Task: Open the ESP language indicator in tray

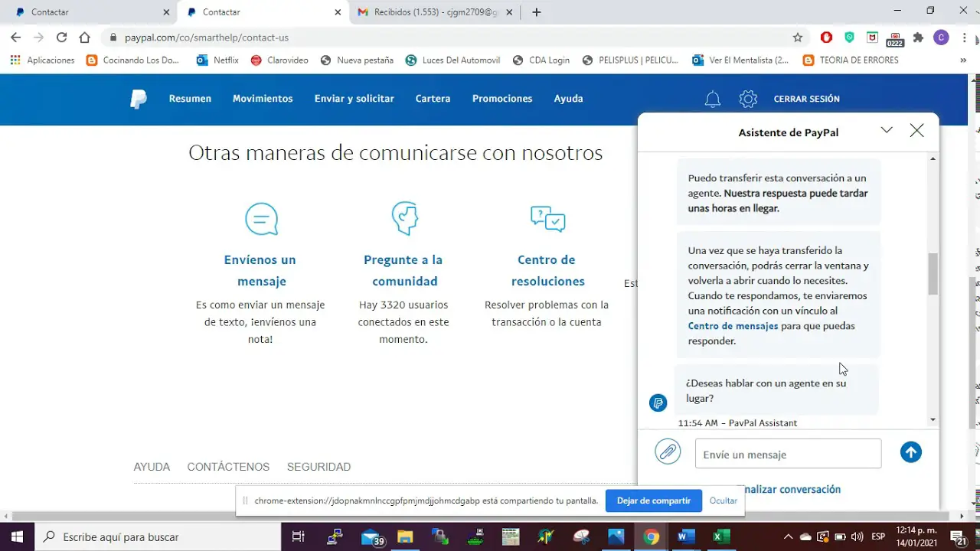Action: tap(879, 536)
